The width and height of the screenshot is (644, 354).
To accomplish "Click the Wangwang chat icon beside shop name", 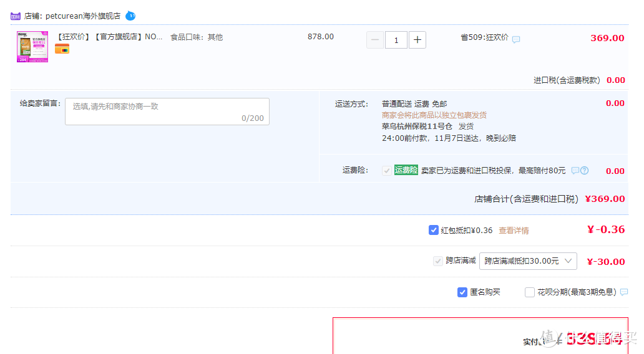I will point(130,16).
